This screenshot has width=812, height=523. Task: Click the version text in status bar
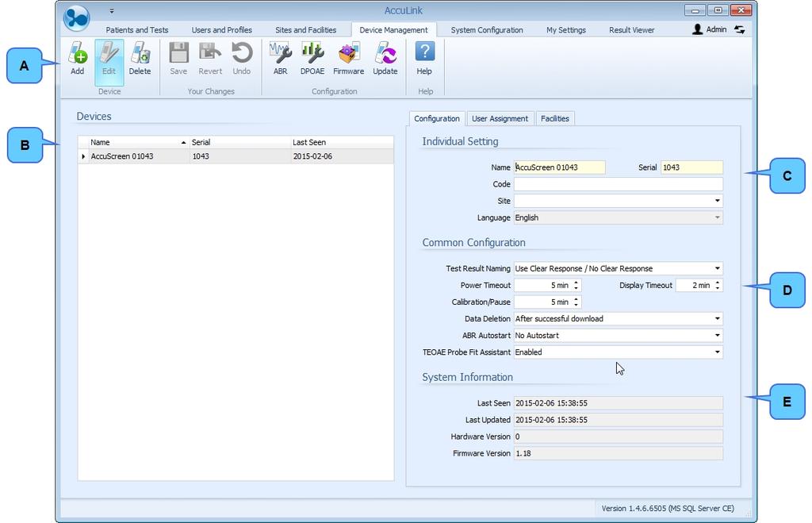click(x=668, y=509)
